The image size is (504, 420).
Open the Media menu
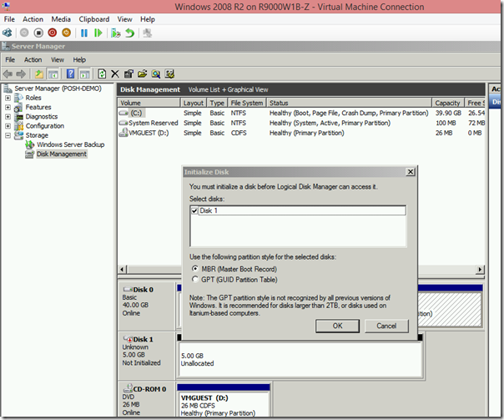click(61, 19)
